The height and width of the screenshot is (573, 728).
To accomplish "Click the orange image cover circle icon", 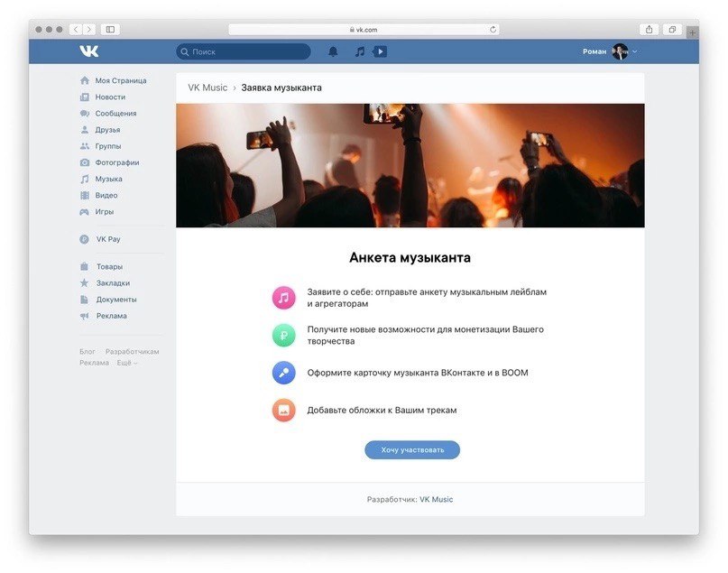I will 283,410.
